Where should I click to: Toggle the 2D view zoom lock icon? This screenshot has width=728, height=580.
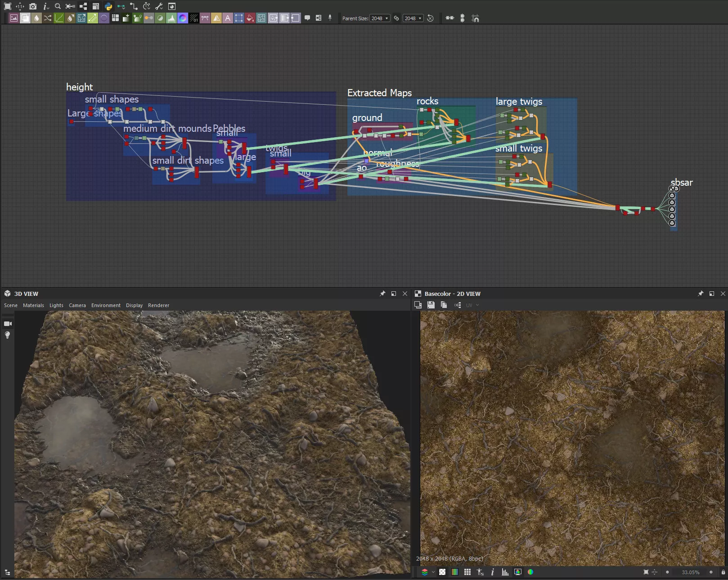[x=723, y=572]
